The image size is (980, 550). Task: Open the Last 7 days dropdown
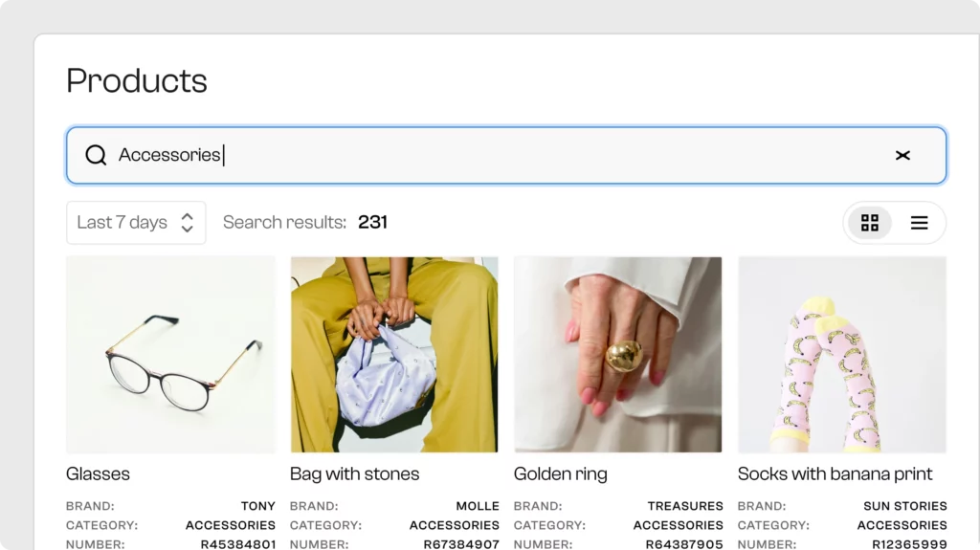pos(136,223)
